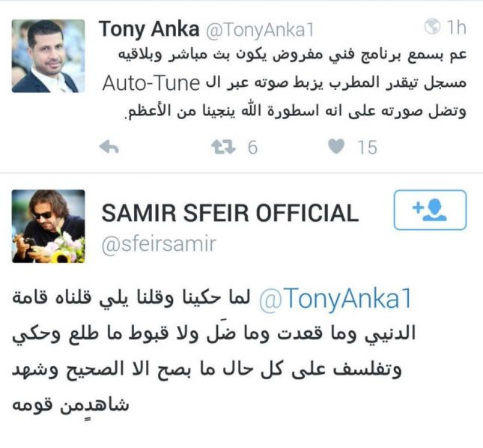This screenshot has width=483, height=448.
Task: Click the retweet count of 6
Action: tap(252, 148)
